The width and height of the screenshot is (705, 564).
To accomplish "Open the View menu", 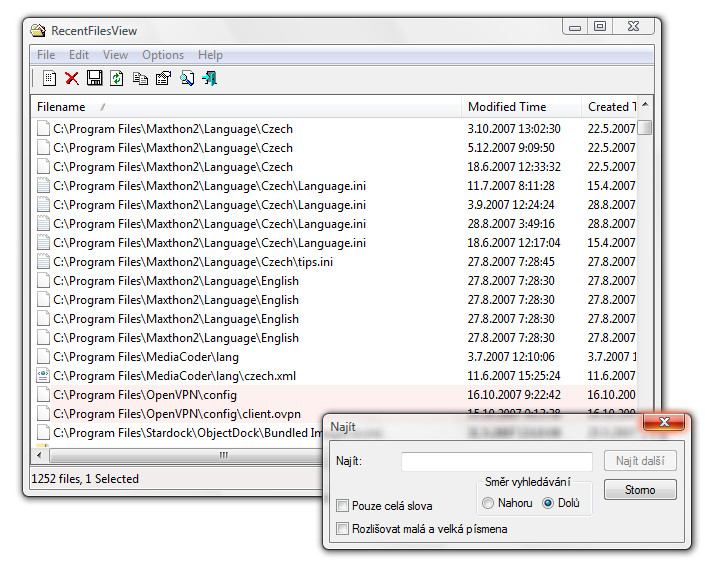I will pyautogui.click(x=115, y=55).
